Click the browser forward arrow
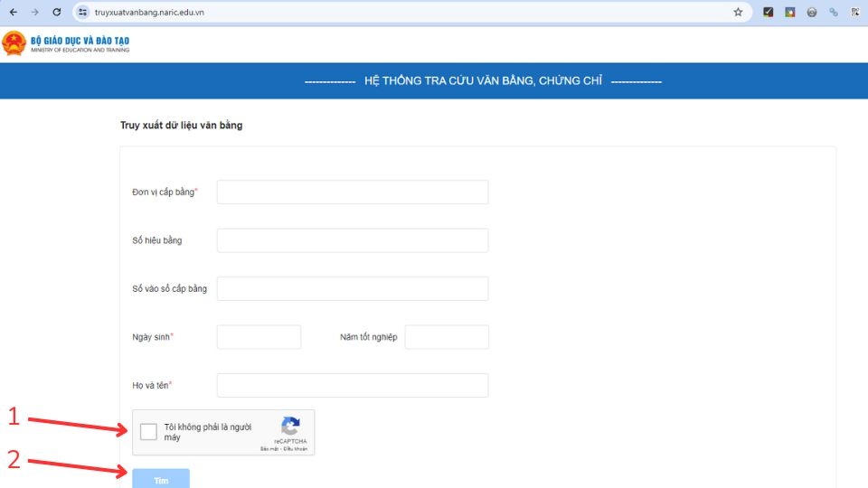Image resolution: width=868 pixels, height=488 pixels. pos(34,12)
